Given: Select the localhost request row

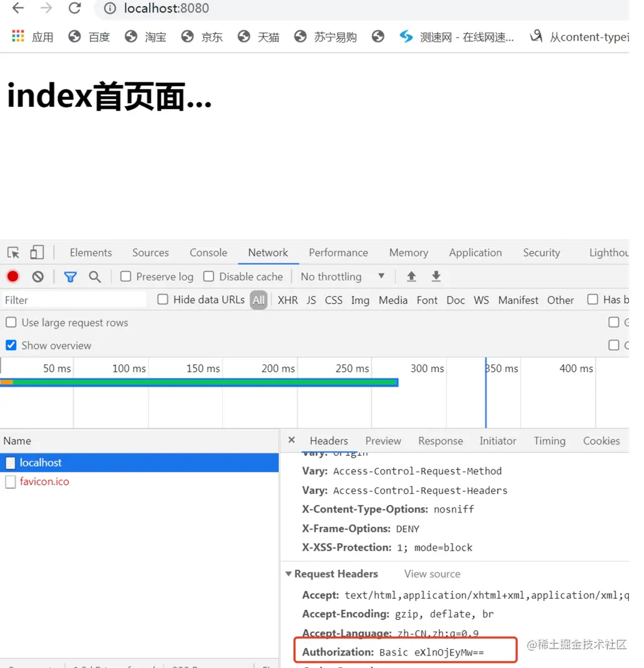Looking at the screenshot, I should coord(139,463).
